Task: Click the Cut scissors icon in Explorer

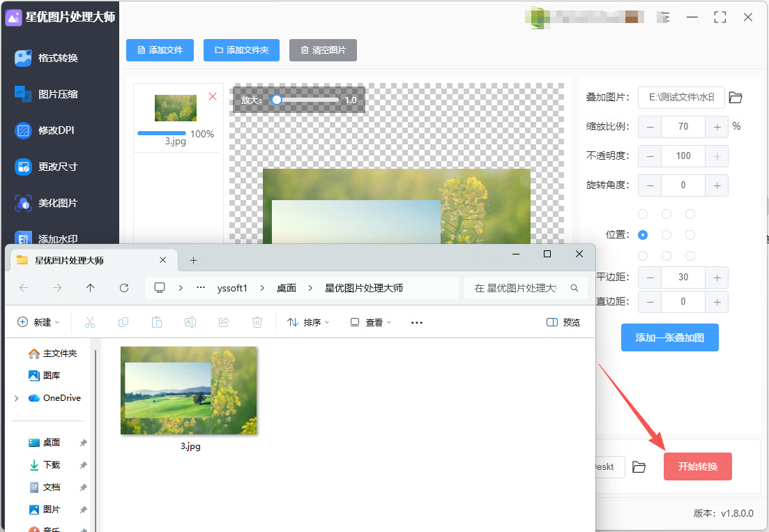Action: click(x=90, y=322)
